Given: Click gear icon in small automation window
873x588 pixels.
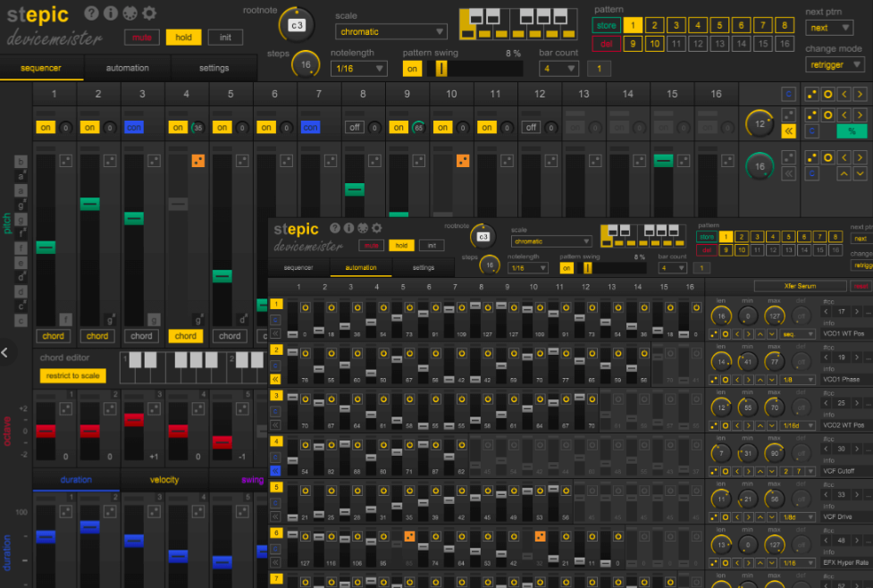Looking at the screenshot, I should [377, 228].
